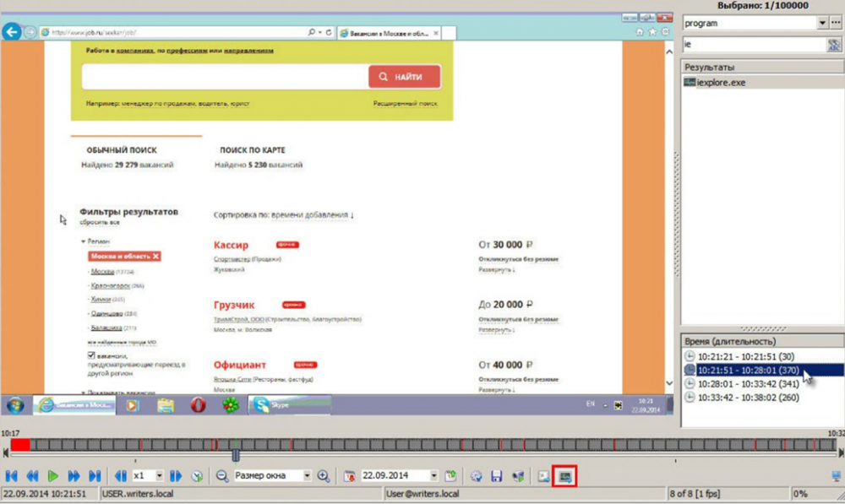Viewport: 845px width, 504px height.
Task: Click the timeline left-edge arrow button
Action: tap(5, 453)
